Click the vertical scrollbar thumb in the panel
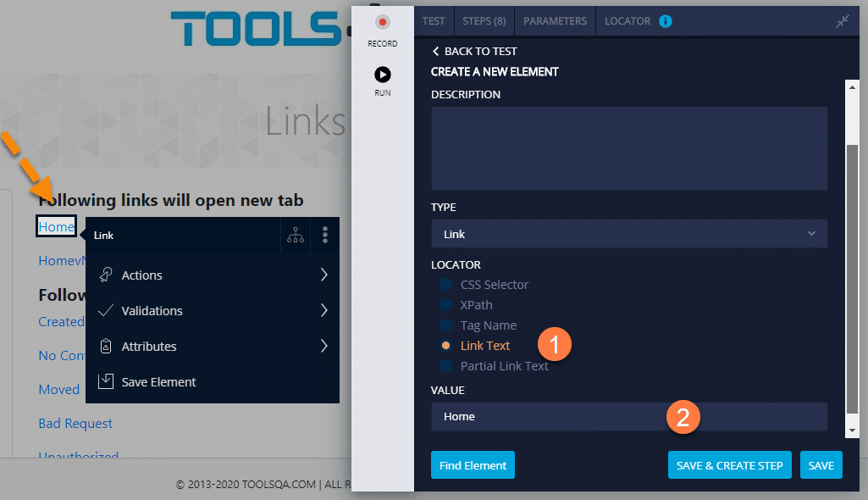Image resolution: width=868 pixels, height=500 pixels. [852, 280]
